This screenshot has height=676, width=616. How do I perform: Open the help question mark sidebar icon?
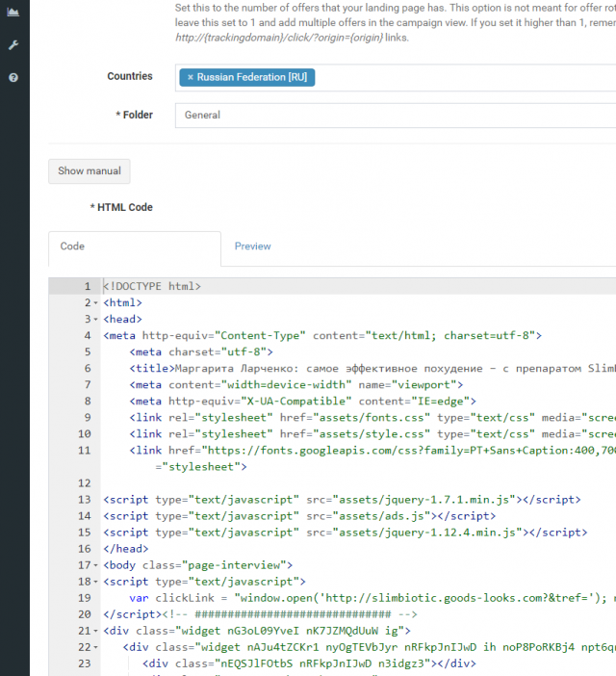point(13,78)
